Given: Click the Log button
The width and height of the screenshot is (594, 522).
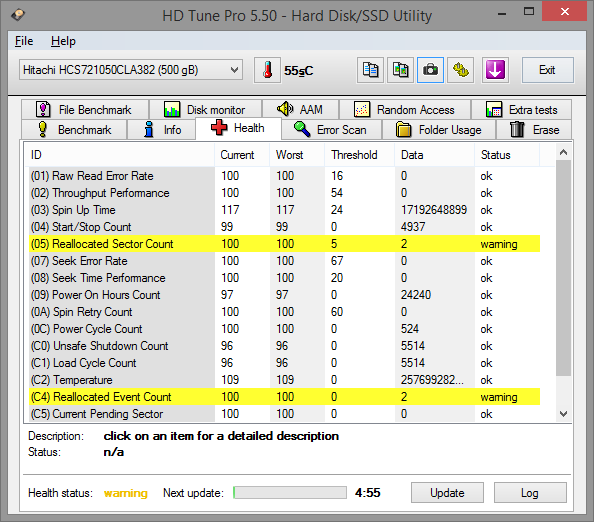Looking at the screenshot, I should pos(530,492).
